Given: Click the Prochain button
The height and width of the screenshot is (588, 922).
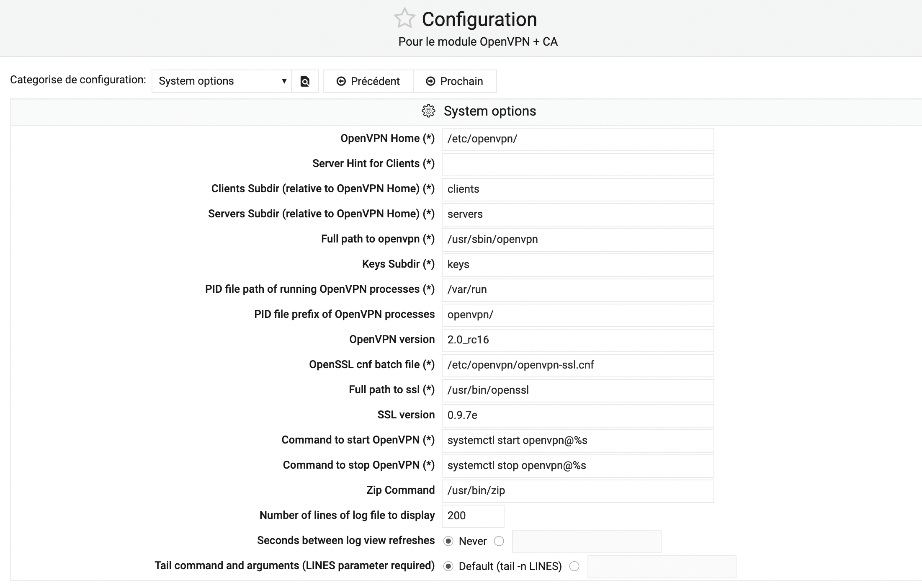Looking at the screenshot, I should tap(455, 81).
